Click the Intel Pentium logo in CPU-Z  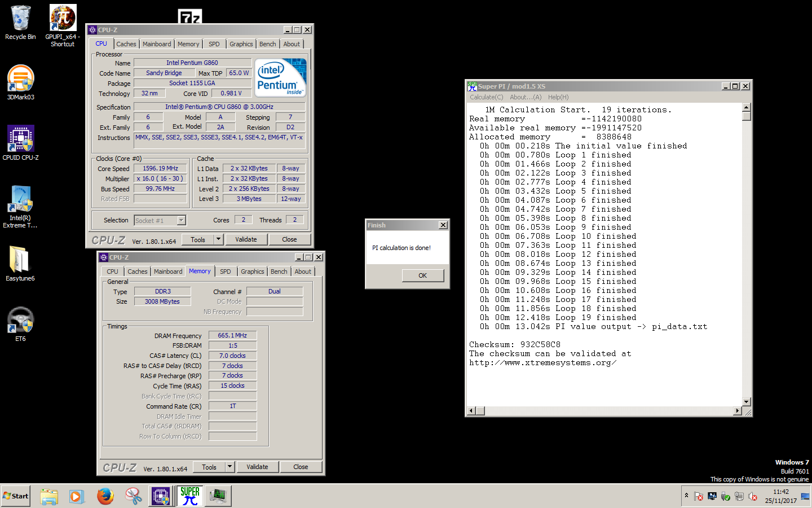(x=280, y=78)
